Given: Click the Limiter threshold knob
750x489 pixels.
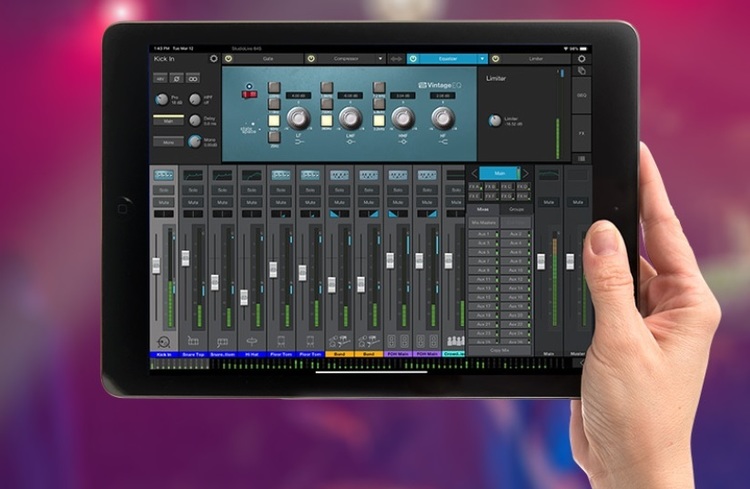Looking at the screenshot, I should pos(494,121).
